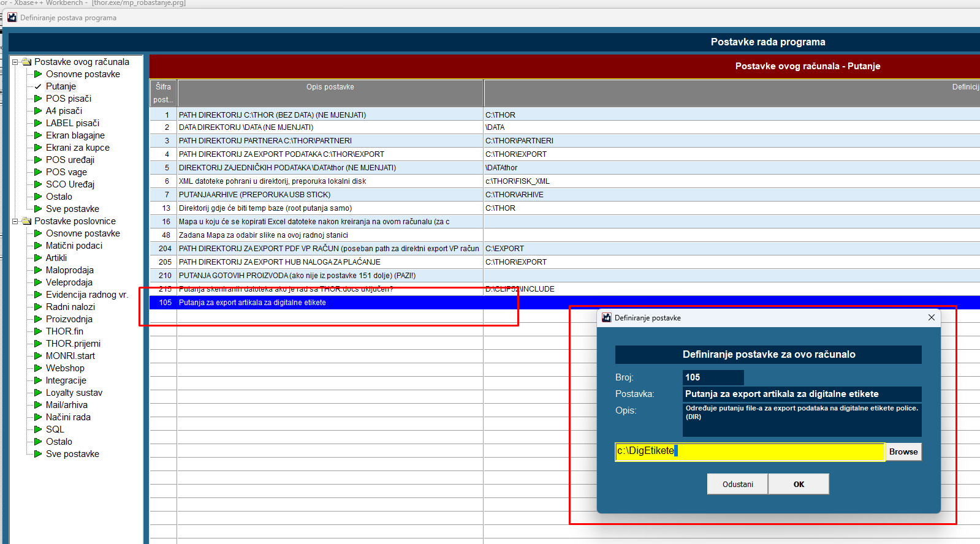Screen dimensions: 980x544
Task: Select row 204 EXPORT PDF VP RAČUN
Action: pos(564,249)
